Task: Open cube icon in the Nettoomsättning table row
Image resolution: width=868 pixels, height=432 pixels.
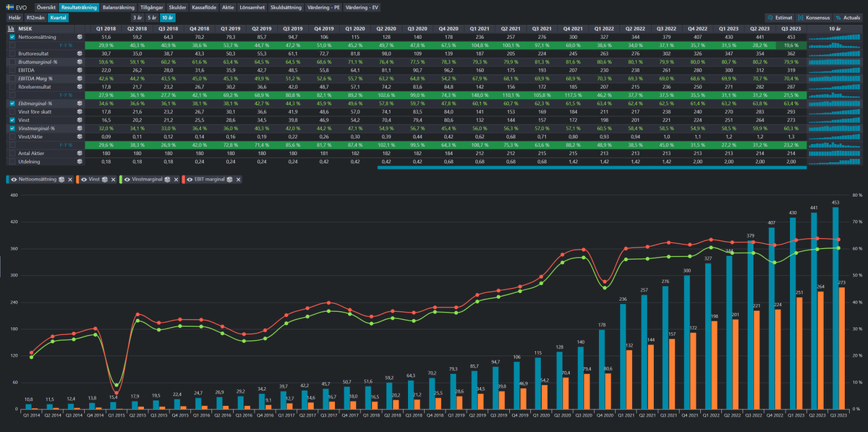Action: coord(80,37)
